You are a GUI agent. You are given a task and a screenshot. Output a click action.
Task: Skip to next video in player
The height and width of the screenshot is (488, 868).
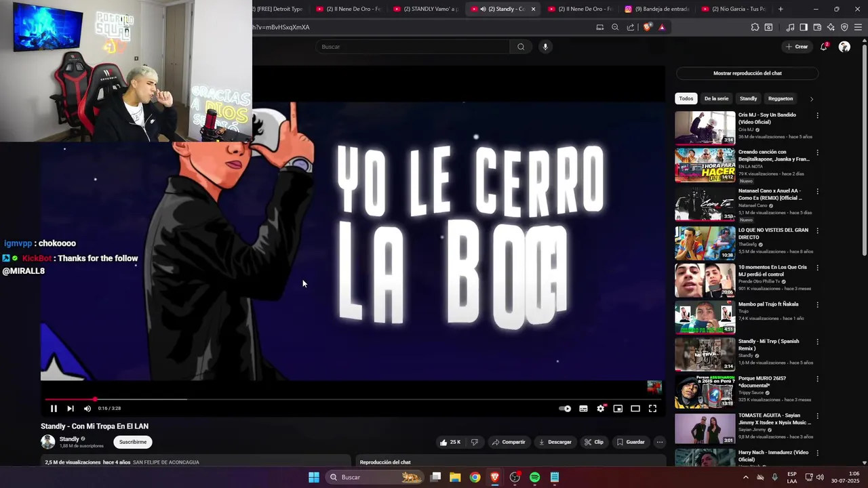click(71, 409)
